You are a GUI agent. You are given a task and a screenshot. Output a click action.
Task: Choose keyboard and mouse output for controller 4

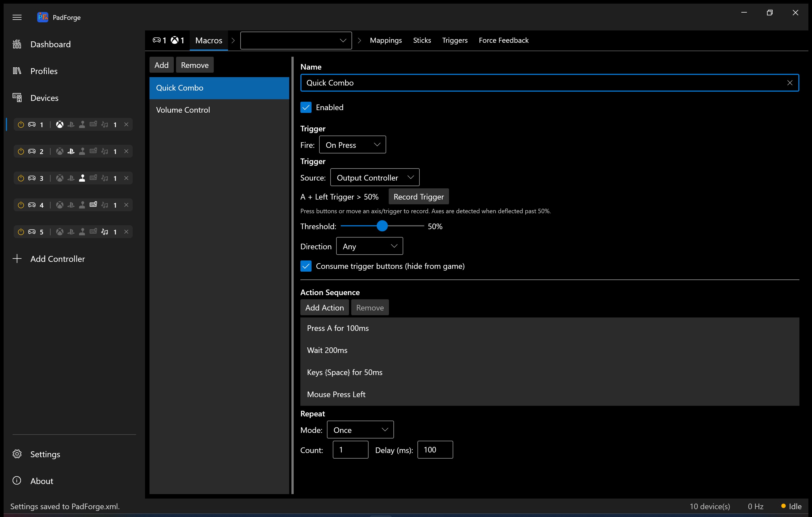coord(93,205)
